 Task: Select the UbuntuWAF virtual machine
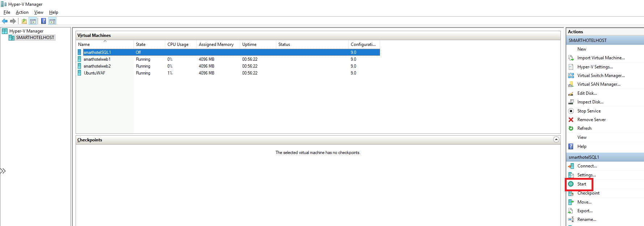[x=94, y=73]
